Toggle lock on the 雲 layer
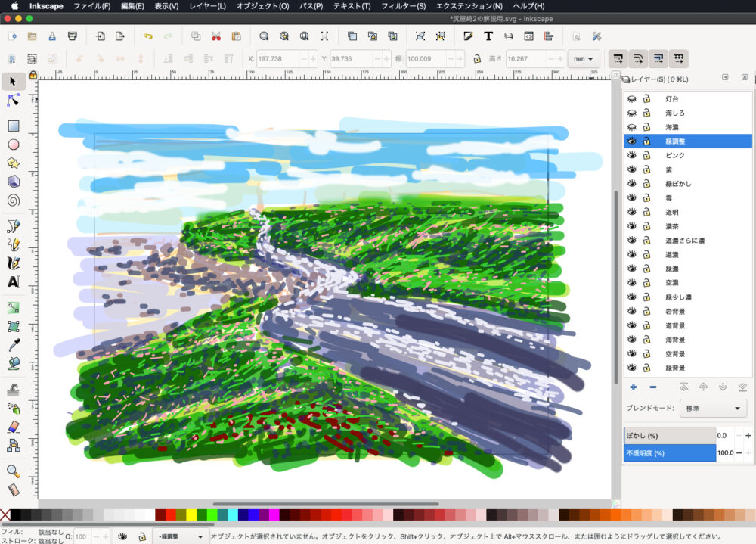This screenshot has height=544, width=756. click(x=647, y=197)
